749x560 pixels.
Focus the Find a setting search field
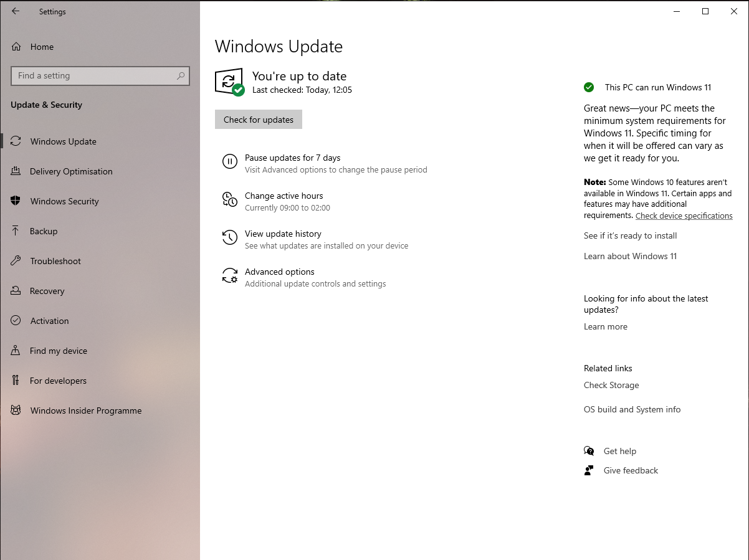point(100,76)
